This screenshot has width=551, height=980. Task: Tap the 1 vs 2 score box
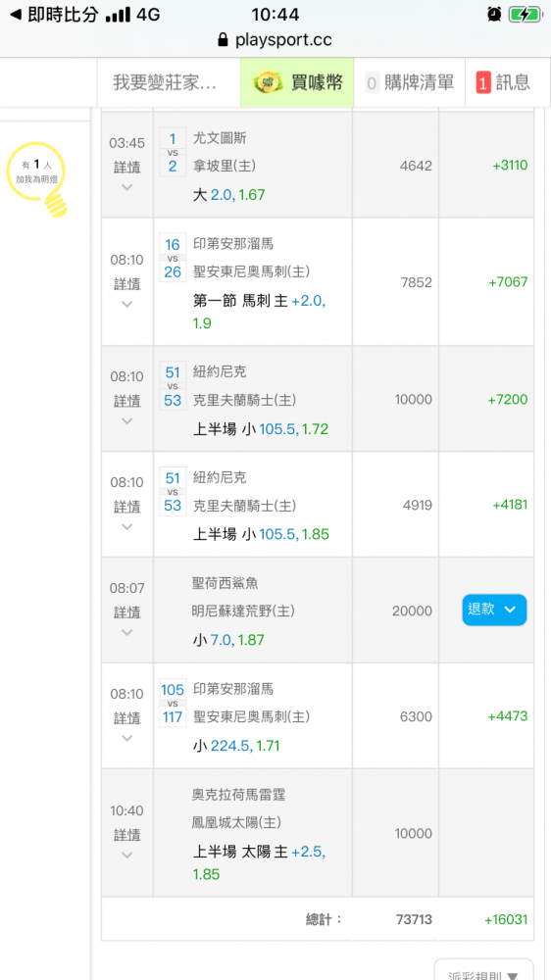point(173,153)
